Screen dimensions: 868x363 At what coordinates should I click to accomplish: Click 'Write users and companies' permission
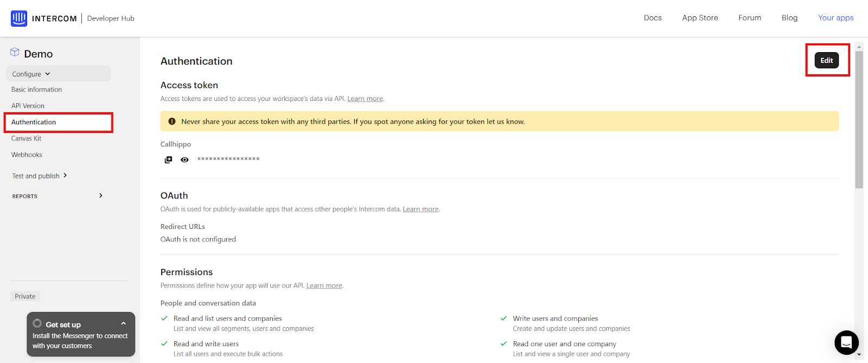[x=556, y=319]
